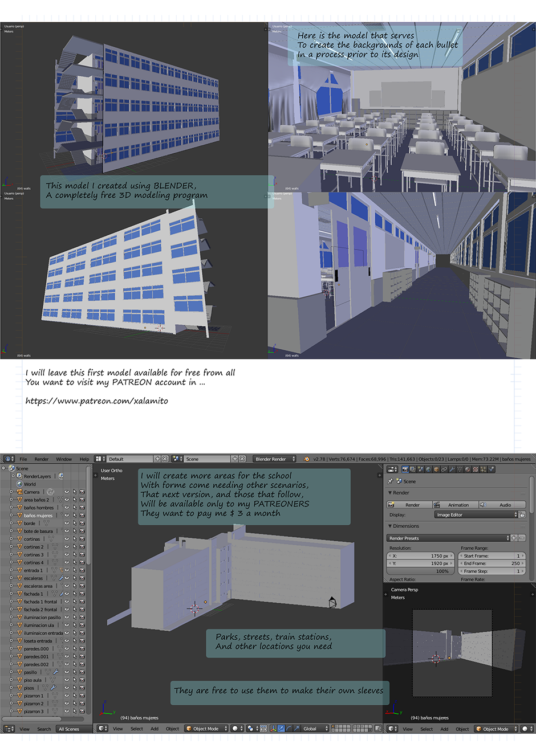Viewport: 536px width, 756px height.
Task: Open the Patreon xalamito link
Action: [97, 401]
